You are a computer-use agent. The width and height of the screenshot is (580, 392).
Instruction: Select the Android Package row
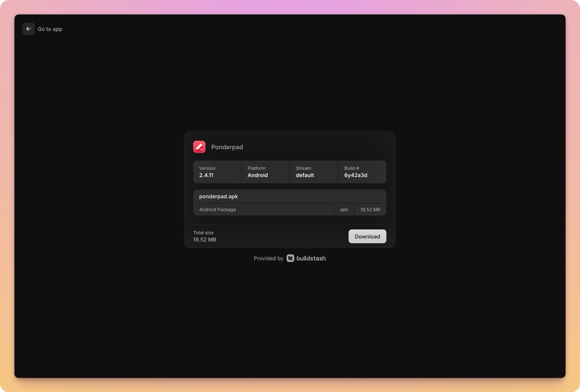click(x=263, y=209)
